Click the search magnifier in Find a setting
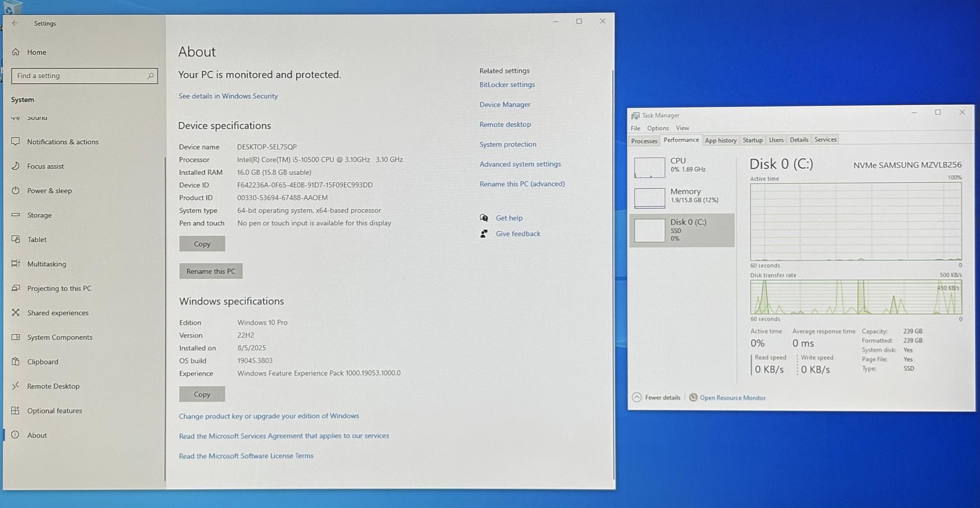The width and height of the screenshot is (980, 508). point(150,76)
